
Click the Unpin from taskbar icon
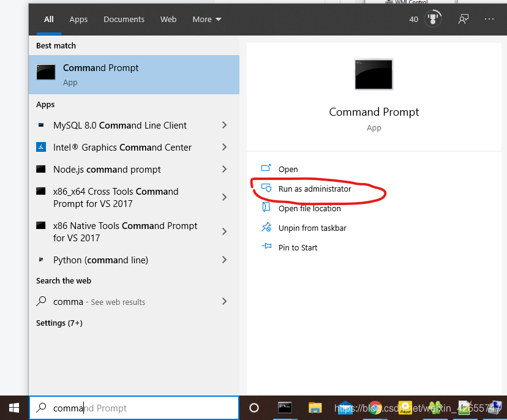[266, 227]
